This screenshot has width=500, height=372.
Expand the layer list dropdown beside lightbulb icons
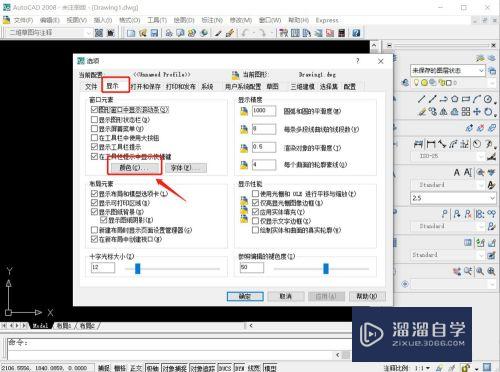(492, 83)
